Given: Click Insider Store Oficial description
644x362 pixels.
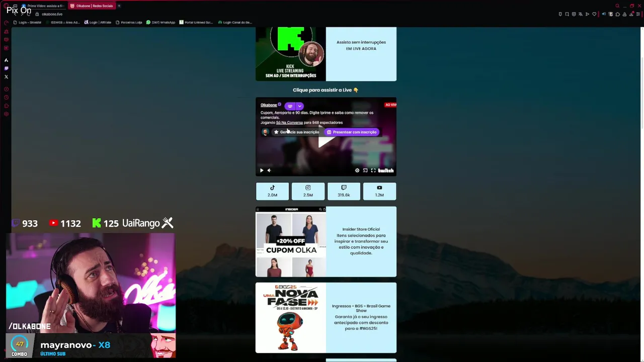Looking at the screenshot, I should point(361,241).
